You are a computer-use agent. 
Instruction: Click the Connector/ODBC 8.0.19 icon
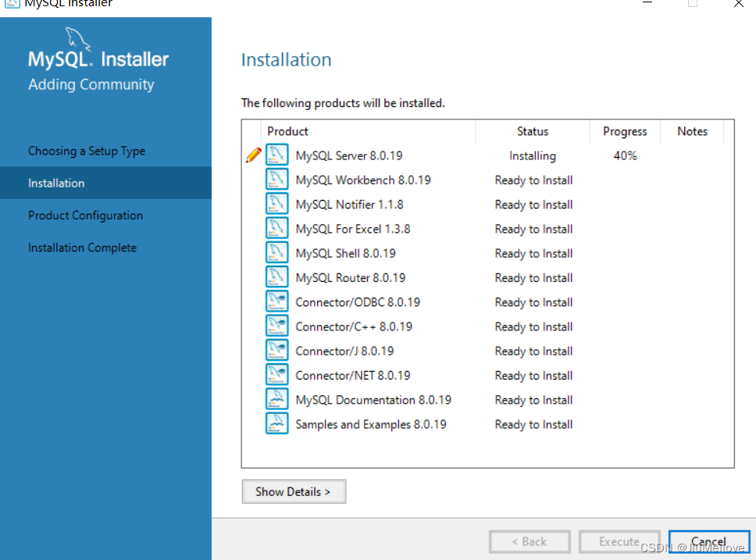(276, 301)
